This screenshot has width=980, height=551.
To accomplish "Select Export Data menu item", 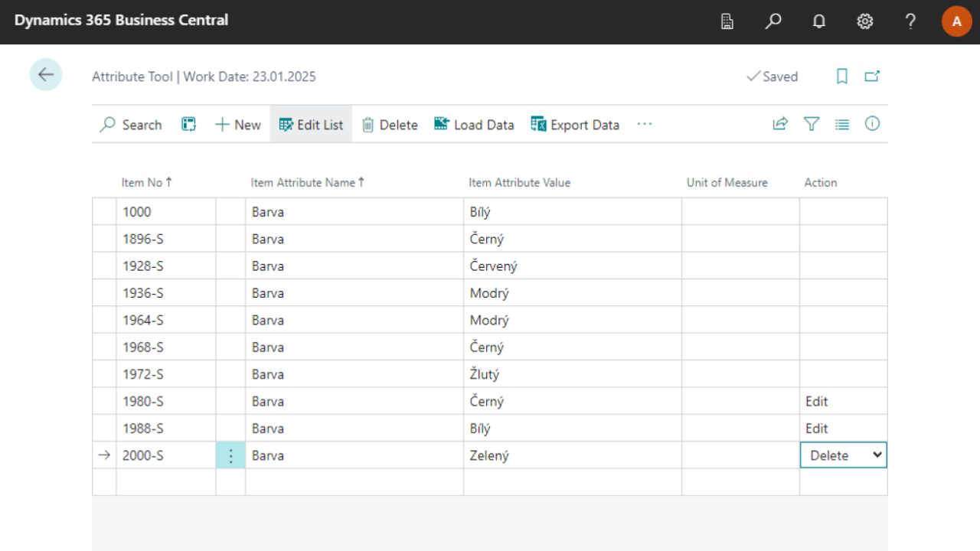I will (575, 125).
